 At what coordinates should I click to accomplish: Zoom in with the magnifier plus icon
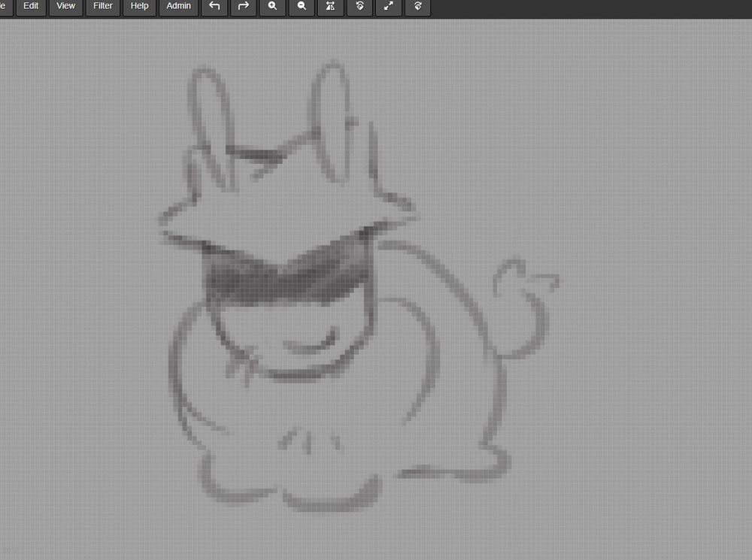pyautogui.click(x=272, y=6)
